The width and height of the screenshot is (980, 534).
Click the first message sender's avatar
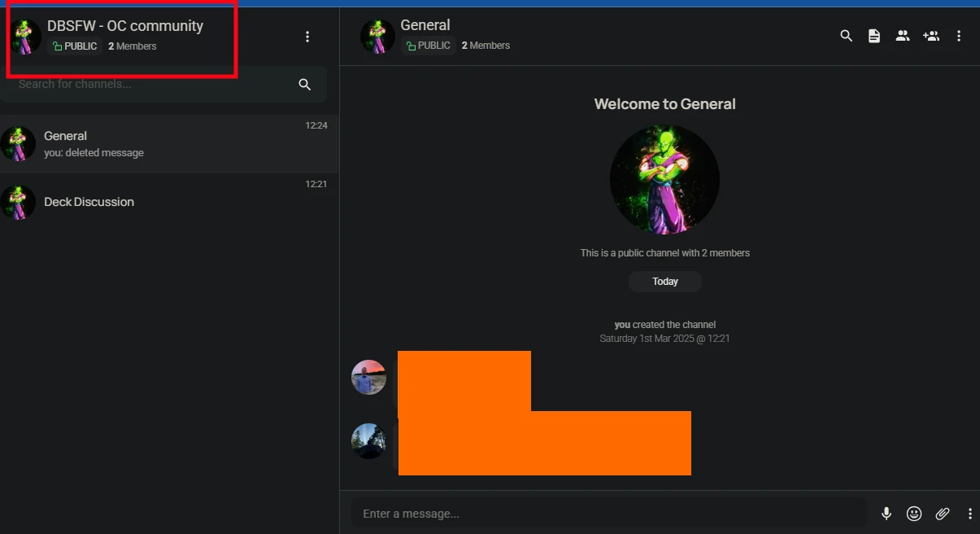pyautogui.click(x=368, y=378)
